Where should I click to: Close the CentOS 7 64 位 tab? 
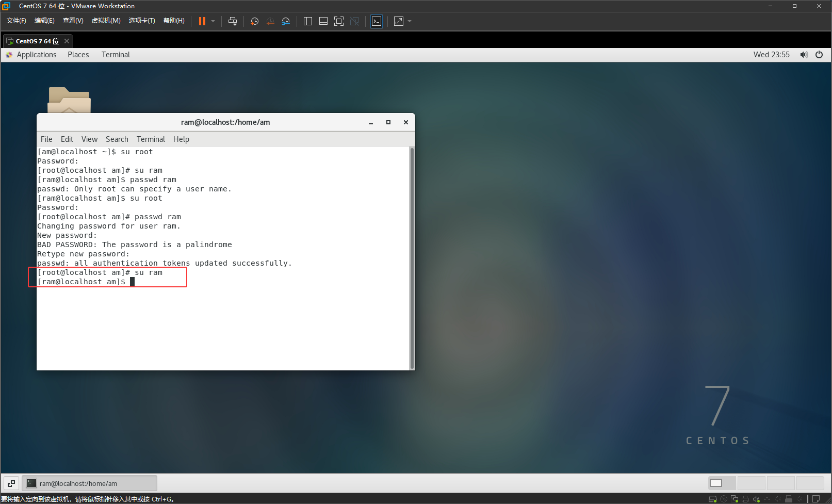click(67, 41)
